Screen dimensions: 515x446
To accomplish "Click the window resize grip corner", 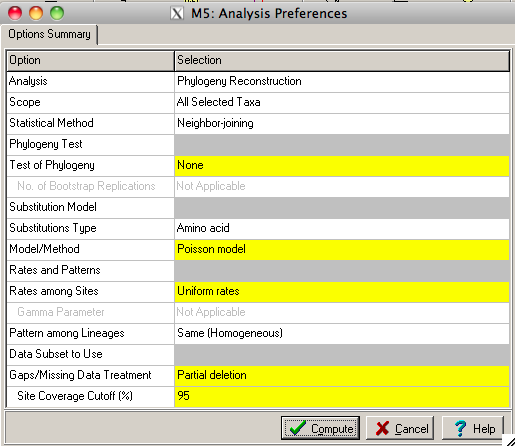I will 509,440.
